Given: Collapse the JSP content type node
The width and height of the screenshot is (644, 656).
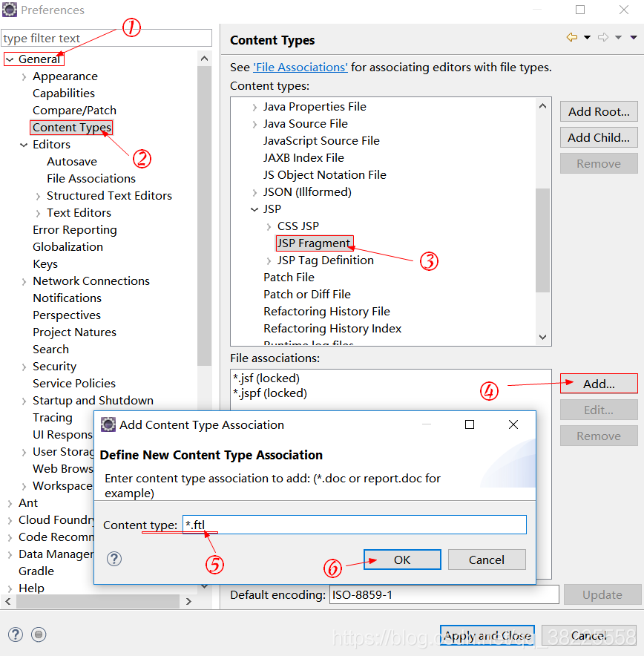Looking at the screenshot, I should coord(254,209).
